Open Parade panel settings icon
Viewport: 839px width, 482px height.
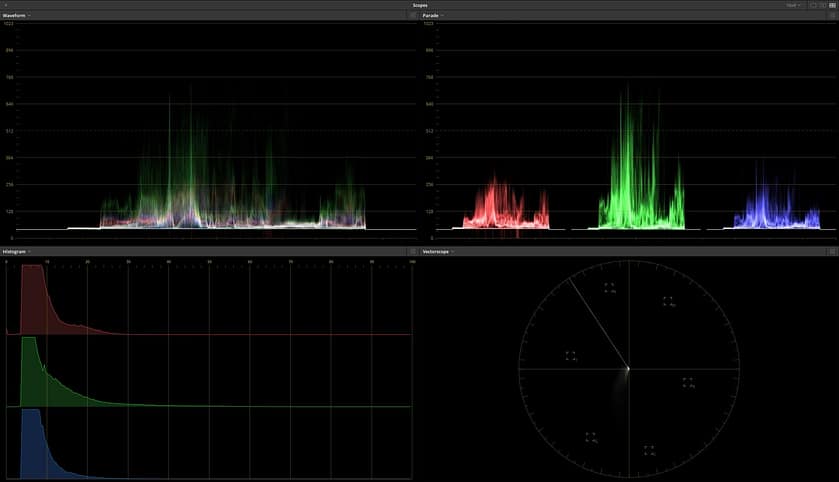coord(832,16)
